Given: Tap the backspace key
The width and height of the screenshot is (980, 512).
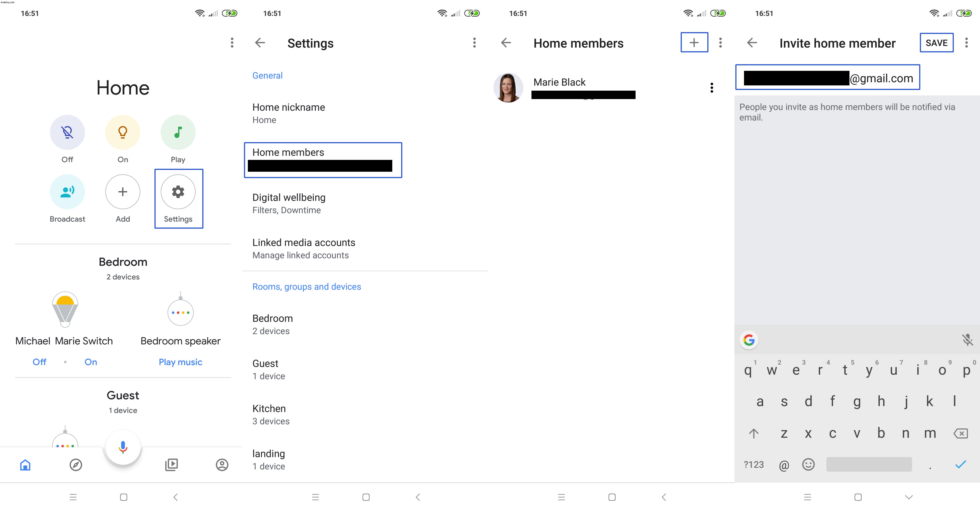Looking at the screenshot, I should (x=961, y=433).
